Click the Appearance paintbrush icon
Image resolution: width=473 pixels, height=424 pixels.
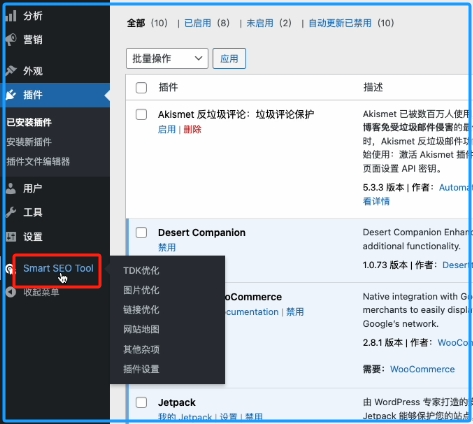[11, 70]
